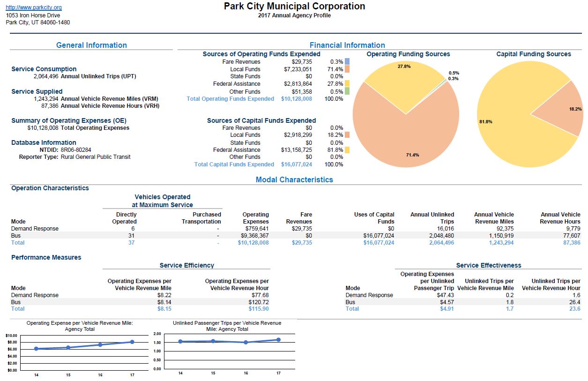Click the NTDID value "8R06-80284"
This screenshot has width=588, height=381.
coord(76,150)
